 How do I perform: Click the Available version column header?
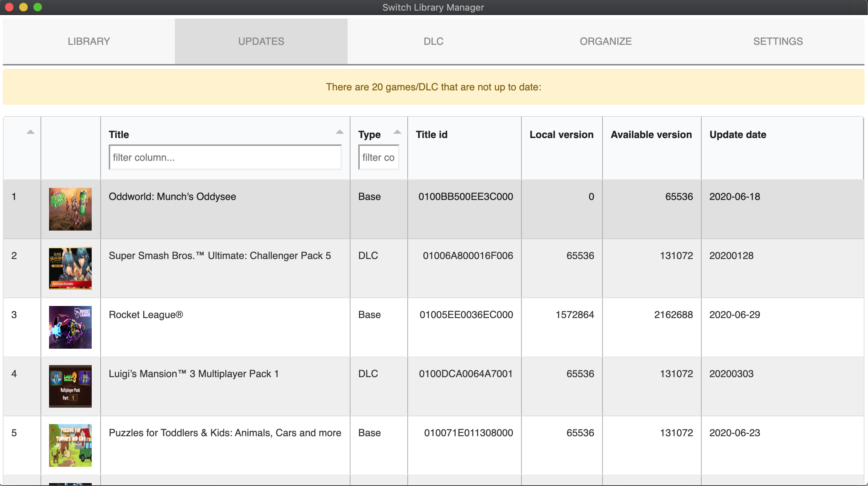click(x=651, y=134)
